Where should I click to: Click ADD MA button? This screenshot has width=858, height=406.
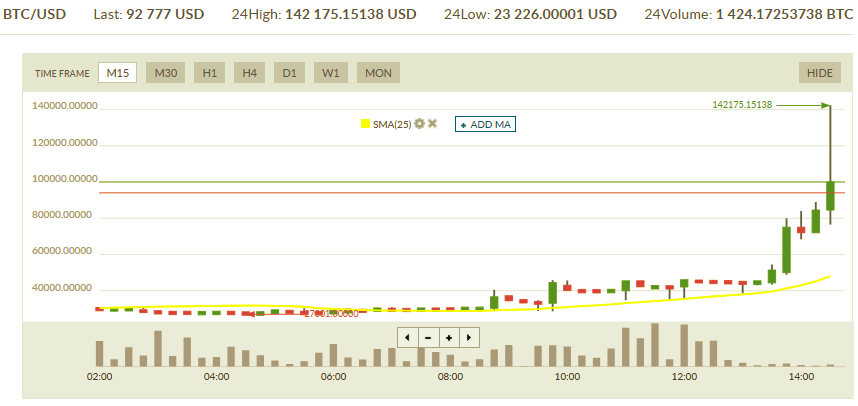(485, 124)
